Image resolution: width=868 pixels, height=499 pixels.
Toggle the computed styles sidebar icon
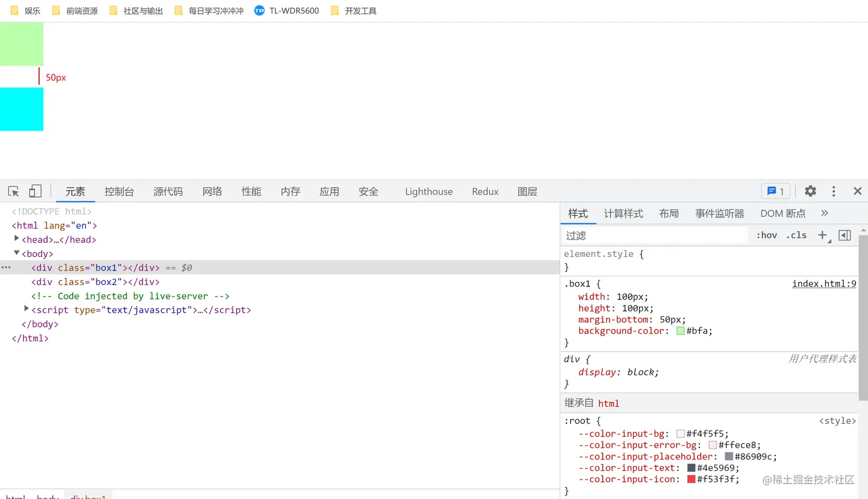[844, 235]
